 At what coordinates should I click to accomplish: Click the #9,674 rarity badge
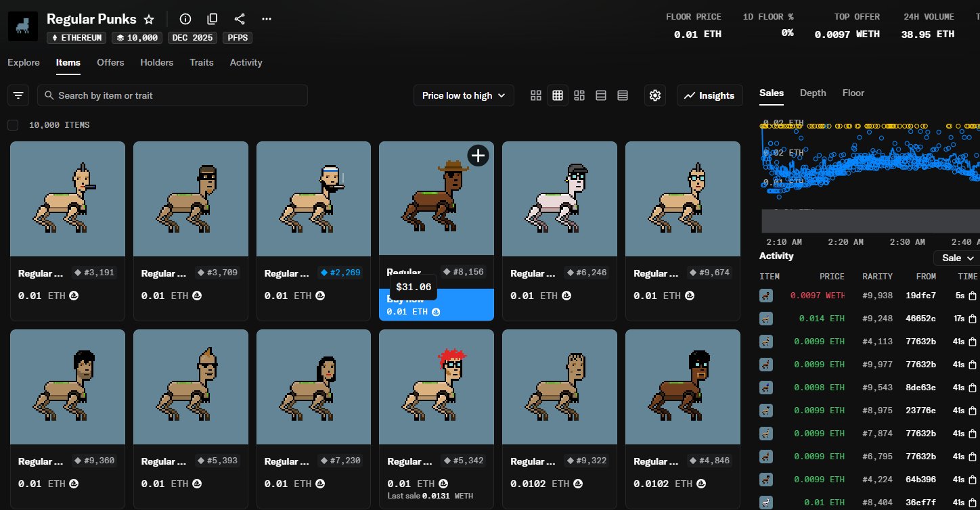pos(711,273)
